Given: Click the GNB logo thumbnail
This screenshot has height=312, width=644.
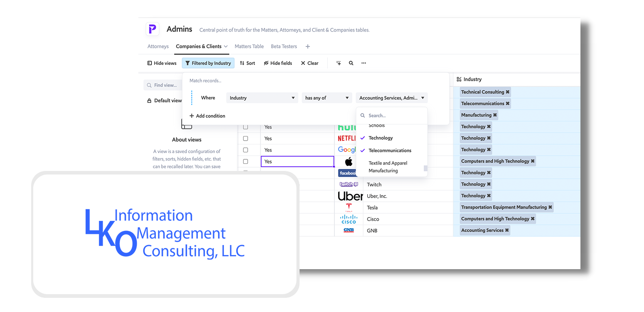Looking at the screenshot, I should [349, 230].
